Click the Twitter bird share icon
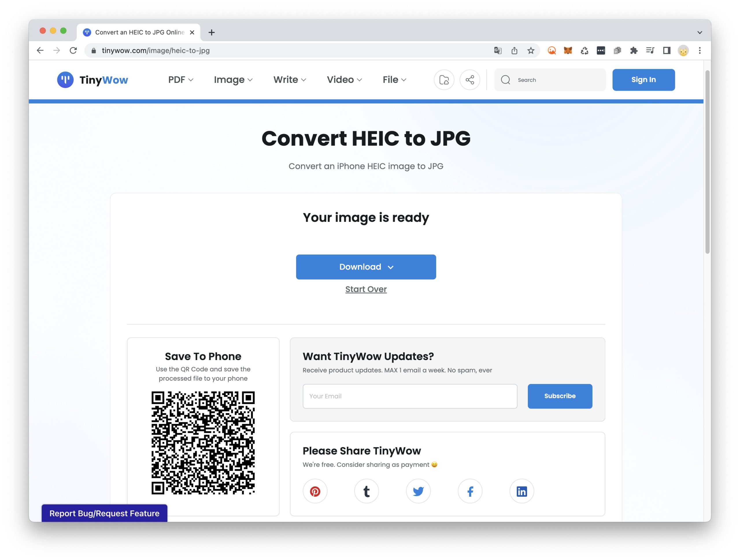740x560 pixels. tap(418, 491)
